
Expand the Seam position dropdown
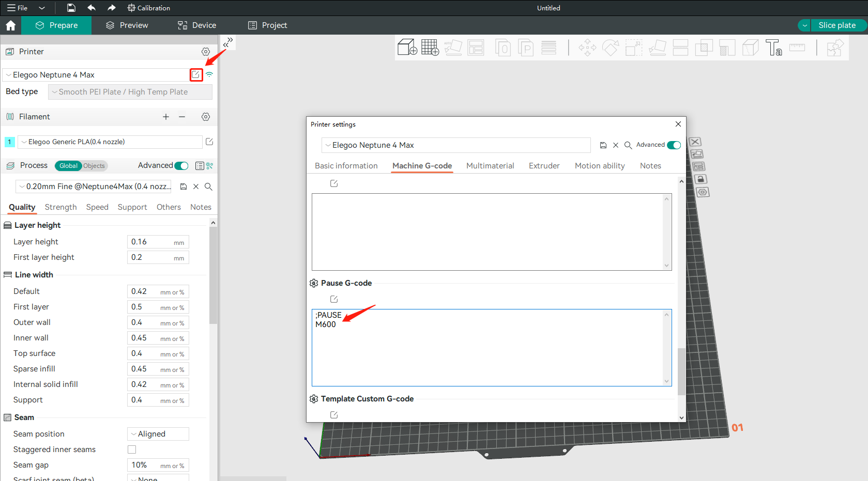coord(158,434)
